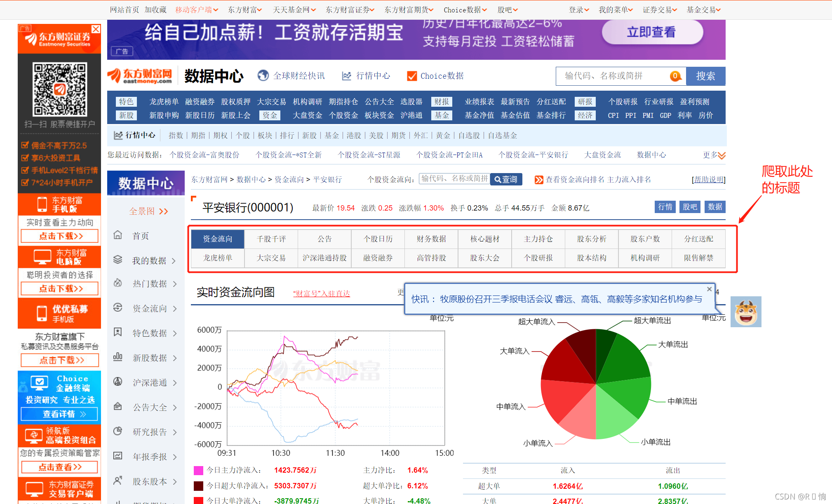Click the orange arrow icon beside 查看资金流向排名

[538, 180]
